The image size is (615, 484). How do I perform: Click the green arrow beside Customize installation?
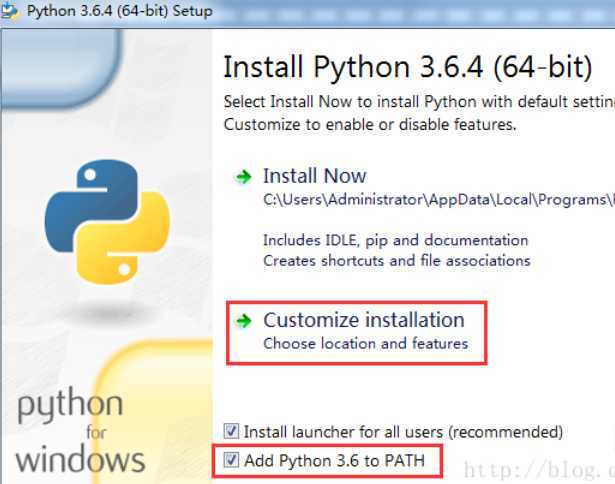[x=244, y=321]
